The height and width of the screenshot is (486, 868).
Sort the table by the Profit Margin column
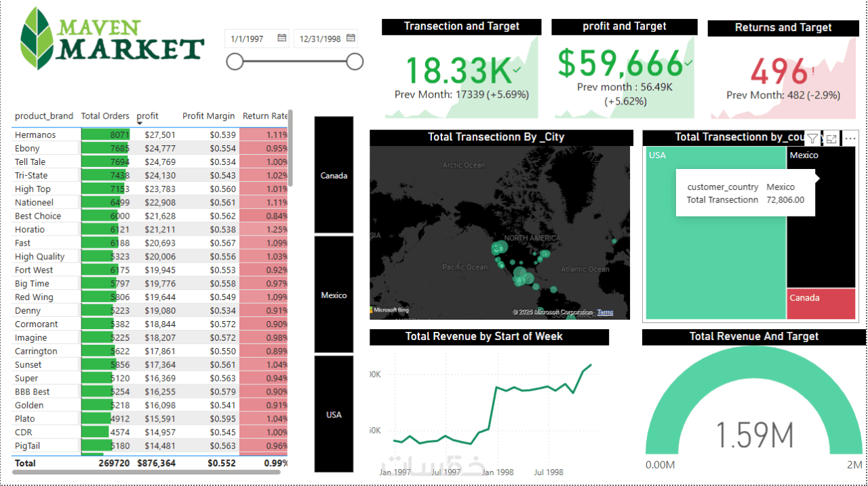point(209,116)
